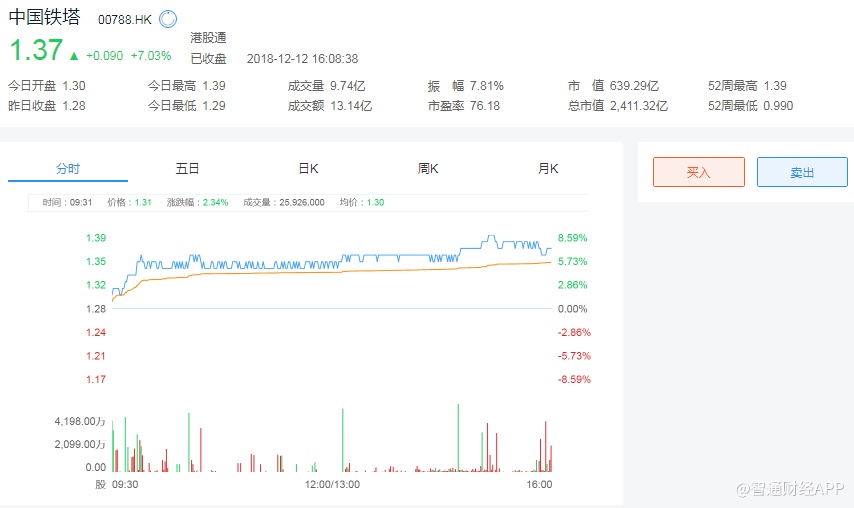Open the 日K daily candlestick tab
The width and height of the screenshot is (854, 508).
(x=308, y=169)
